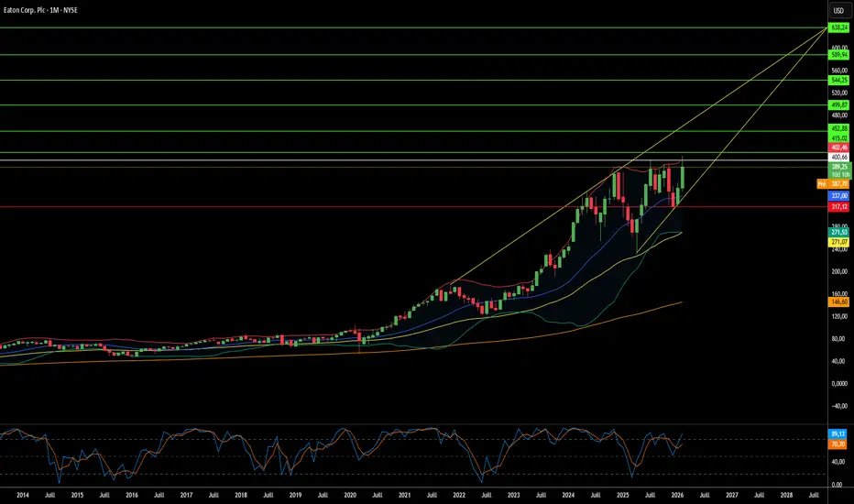Click the 2014 label on time axis

pyautogui.click(x=22, y=495)
